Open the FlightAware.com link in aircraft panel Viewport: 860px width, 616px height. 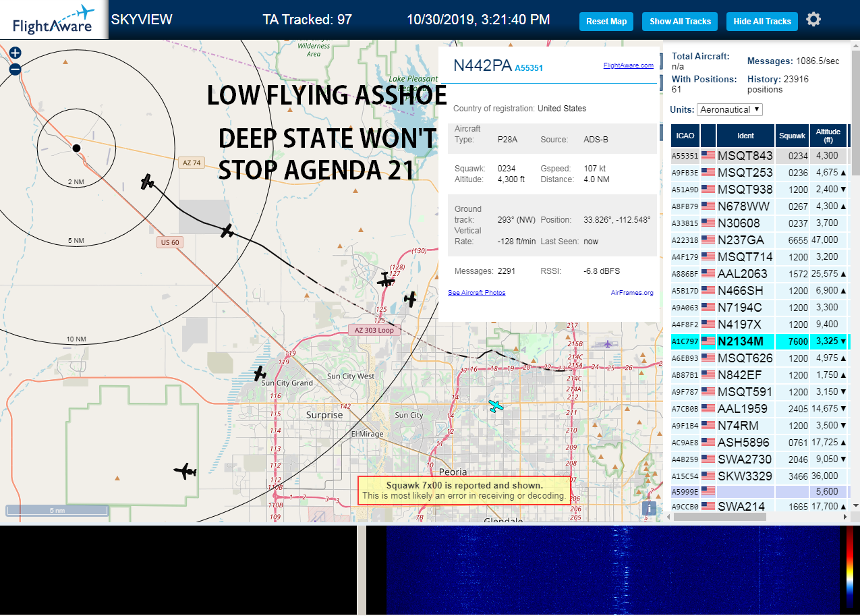click(628, 65)
